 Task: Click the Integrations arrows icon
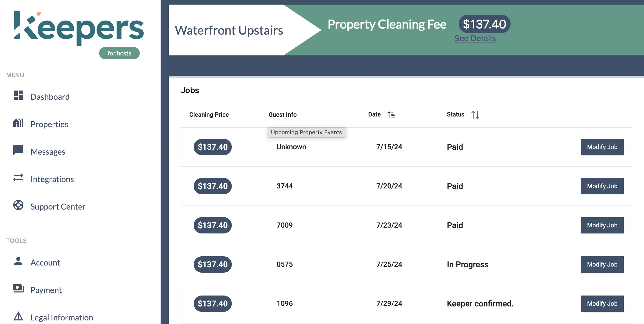(x=18, y=178)
